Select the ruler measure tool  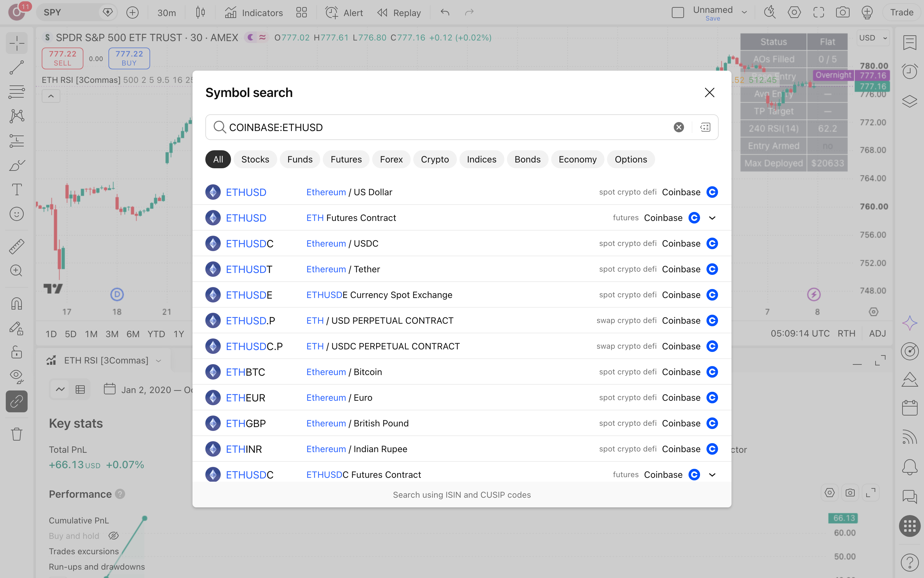tap(17, 247)
